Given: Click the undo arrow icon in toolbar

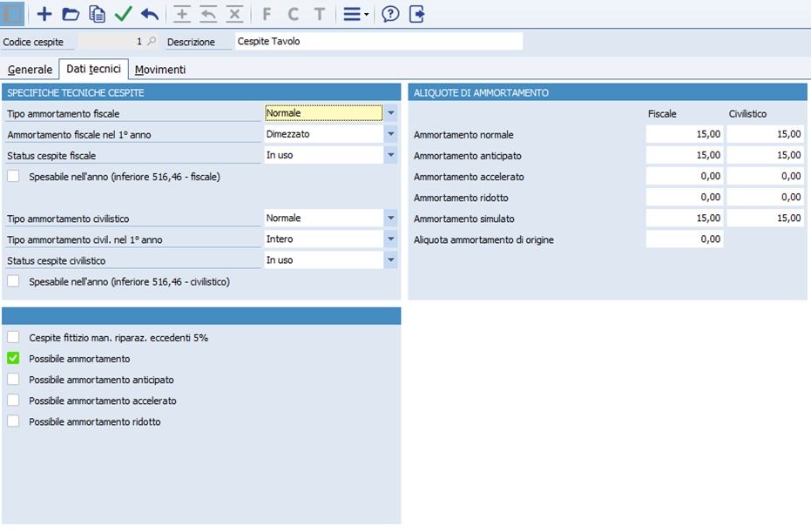Looking at the screenshot, I should point(150,14).
